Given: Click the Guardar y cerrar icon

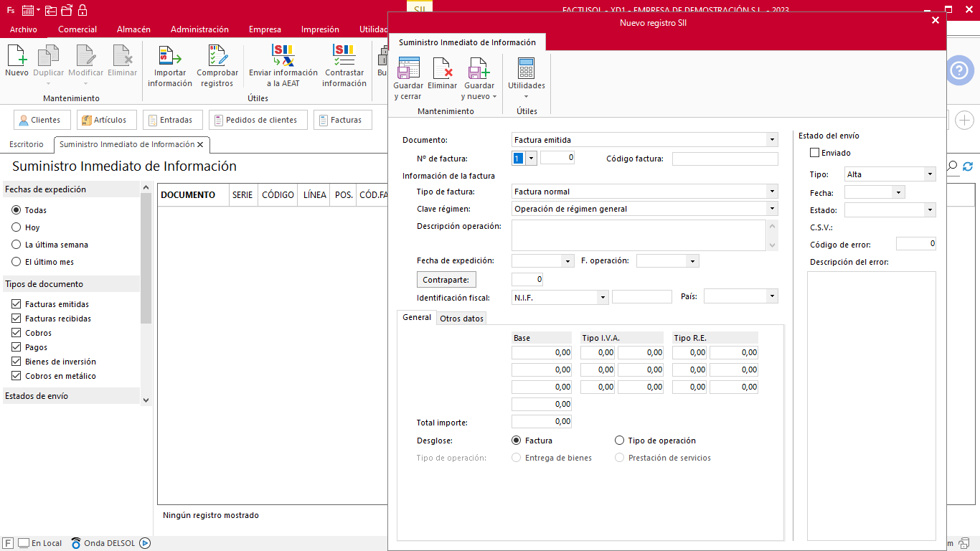Looking at the screenshot, I should 408,70.
